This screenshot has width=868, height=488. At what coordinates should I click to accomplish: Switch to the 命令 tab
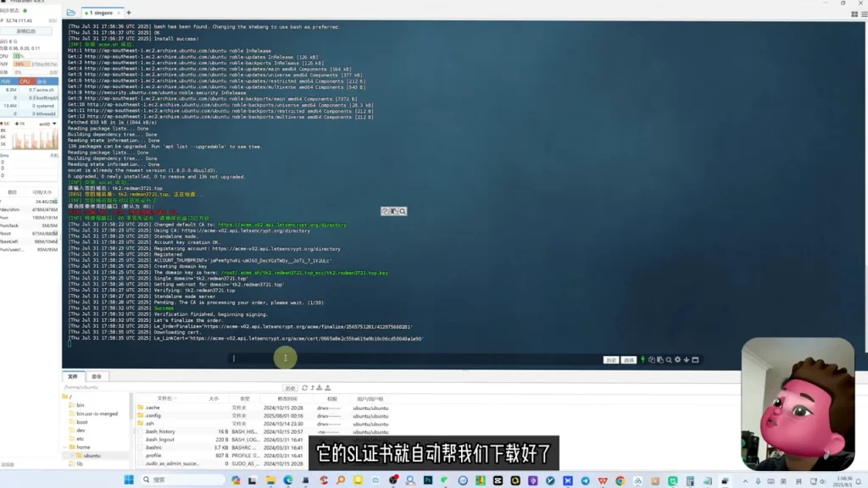[x=97, y=376]
